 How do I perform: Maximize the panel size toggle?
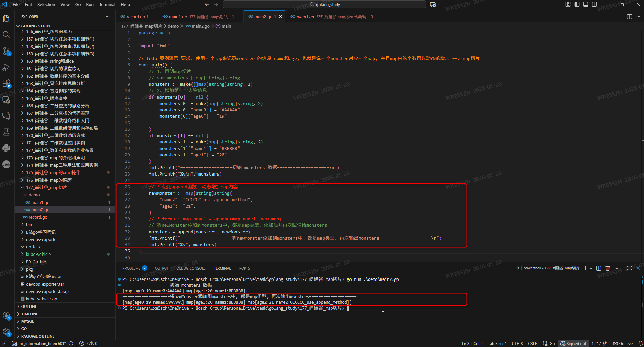[x=629, y=268]
